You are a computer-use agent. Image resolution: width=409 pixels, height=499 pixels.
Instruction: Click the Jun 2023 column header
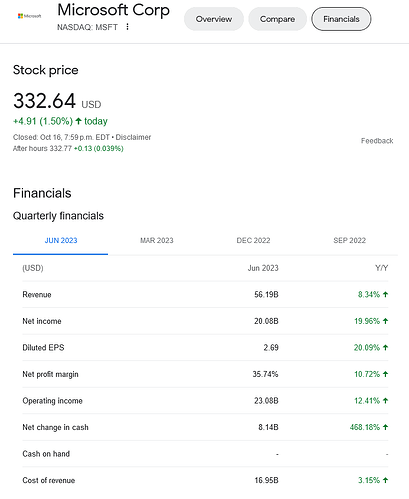pyautogui.click(x=263, y=268)
